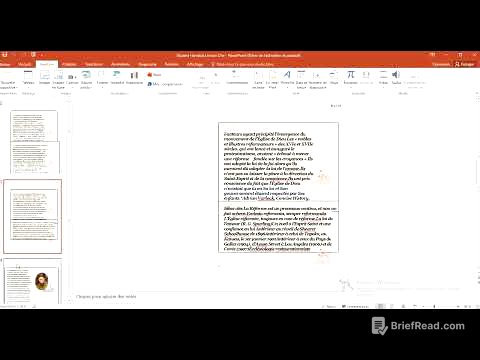Open the Album photo tool
Viewport: 480px width, 360px height.
[86, 80]
